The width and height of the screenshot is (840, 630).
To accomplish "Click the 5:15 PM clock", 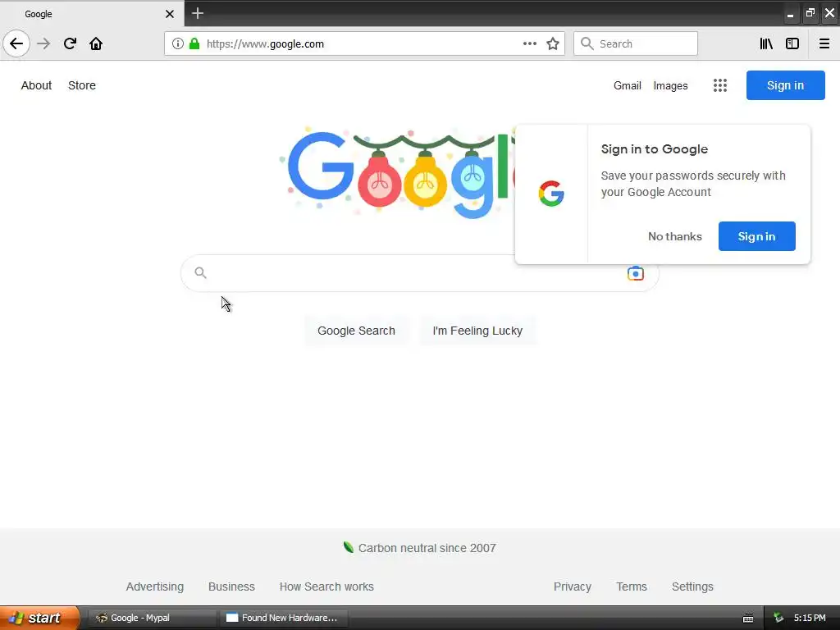I will pos(810,618).
